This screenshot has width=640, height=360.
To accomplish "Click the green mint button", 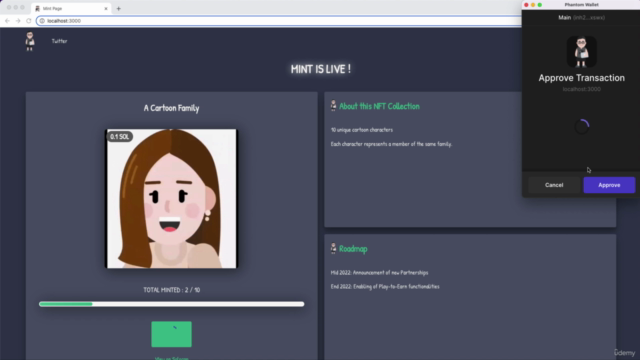I will (x=171, y=334).
